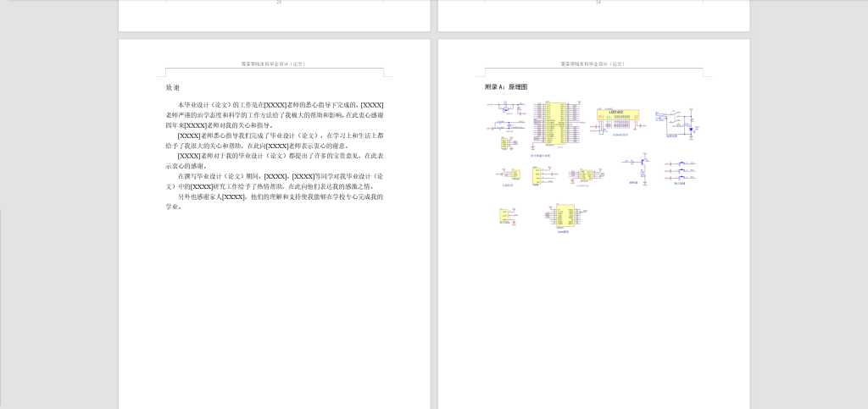This screenshot has width=868, height=409.
Task: Click the line beginning 老师严谨的治学态度
Action: tap(275, 115)
